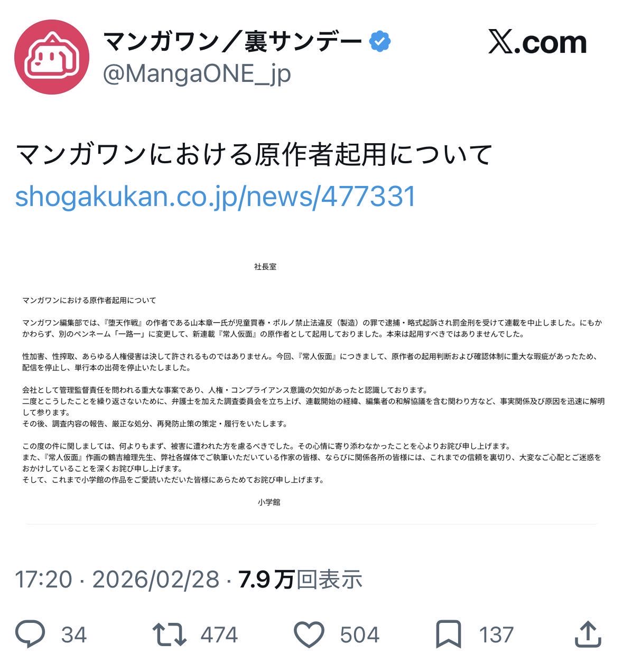Click the X.com logo
The width and height of the screenshot is (623, 672).
(537, 42)
